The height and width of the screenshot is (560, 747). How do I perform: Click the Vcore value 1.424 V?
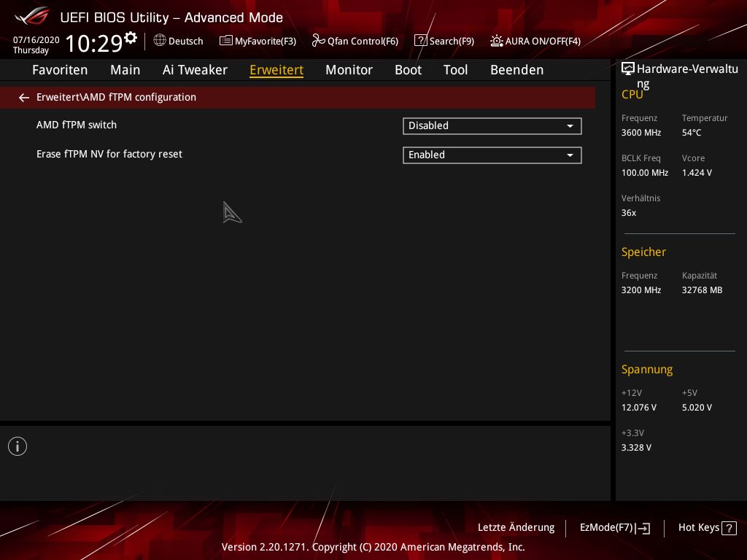pyautogui.click(x=697, y=173)
